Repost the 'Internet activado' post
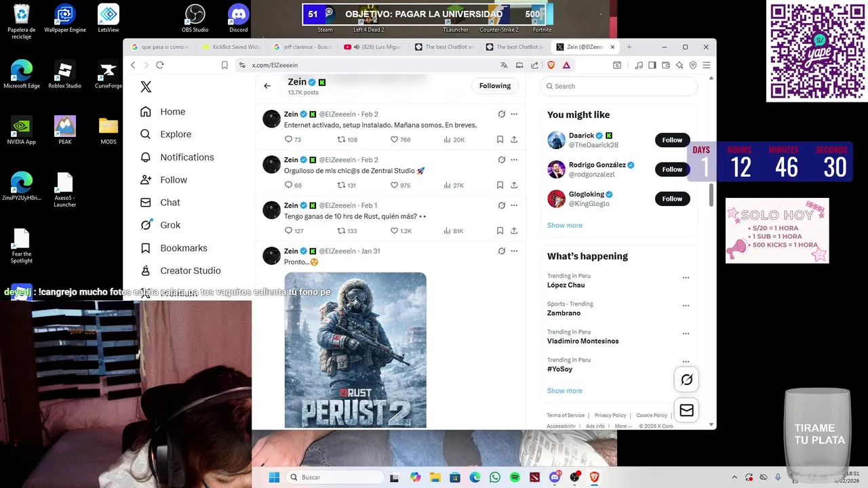The image size is (868, 488). tap(347, 140)
